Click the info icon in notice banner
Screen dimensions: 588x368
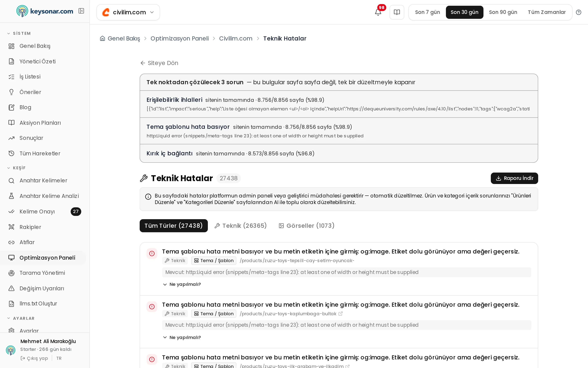[148, 196]
